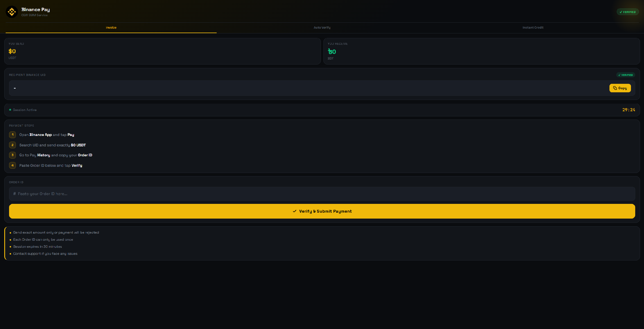Select the Invoice tab
The width and height of the screenshot is (644, 329).
click(111, 28)
